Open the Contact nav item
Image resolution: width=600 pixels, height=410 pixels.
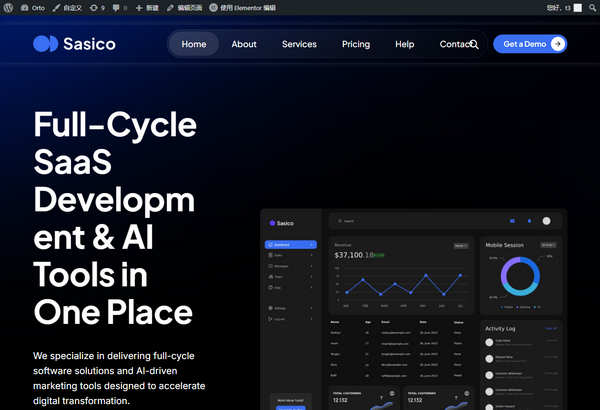(454, 44)
